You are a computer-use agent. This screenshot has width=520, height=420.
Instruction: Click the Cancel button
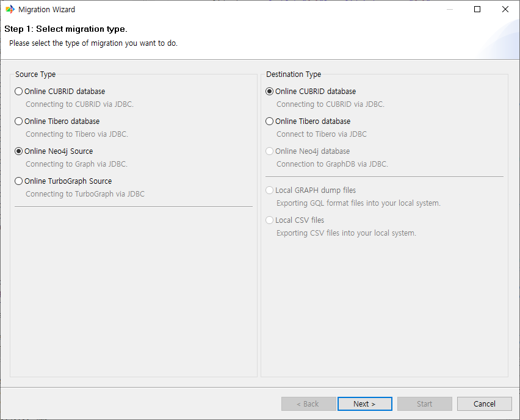click(x=485, y=404)
